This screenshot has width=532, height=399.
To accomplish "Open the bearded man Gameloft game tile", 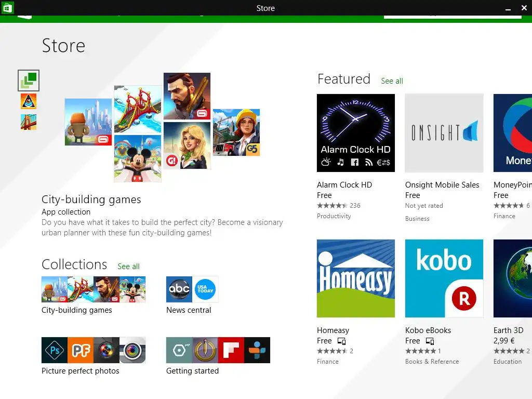I will [187, 96].
